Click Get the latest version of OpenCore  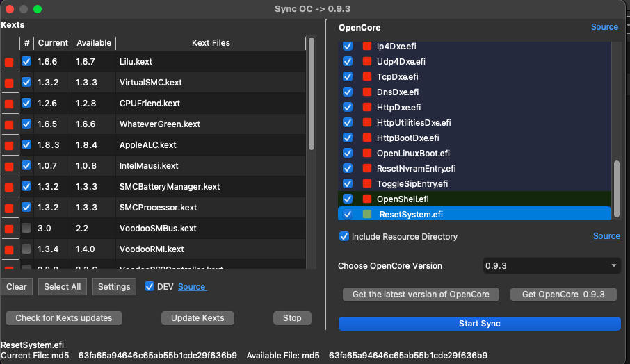point(421,294)
